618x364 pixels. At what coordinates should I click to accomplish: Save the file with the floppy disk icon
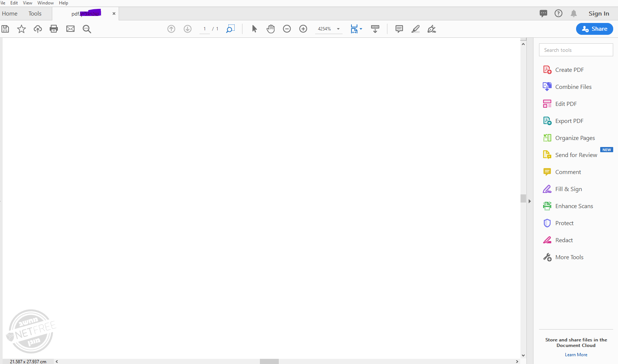click(x=5, y=29)
